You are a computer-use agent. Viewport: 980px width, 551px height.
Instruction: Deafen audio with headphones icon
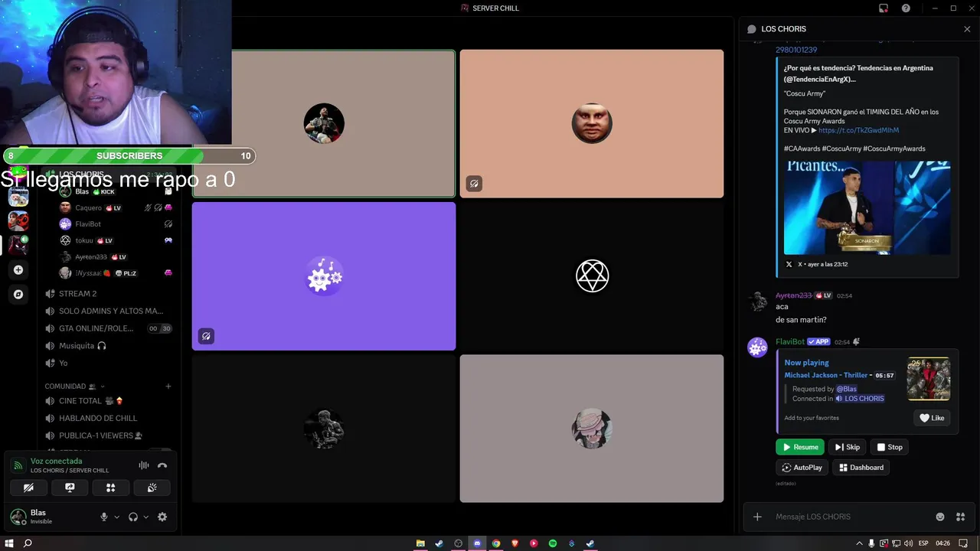pyautogui.click(x=133, y=517)
